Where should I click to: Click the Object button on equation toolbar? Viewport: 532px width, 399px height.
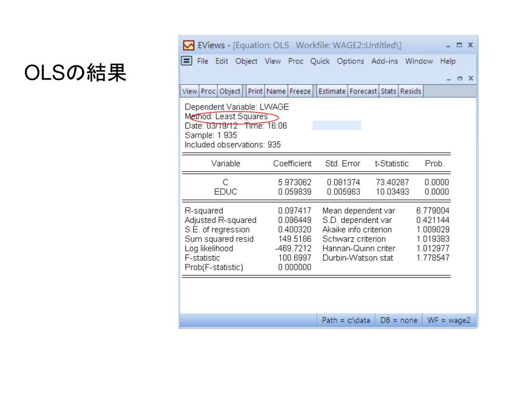point(230,91)
